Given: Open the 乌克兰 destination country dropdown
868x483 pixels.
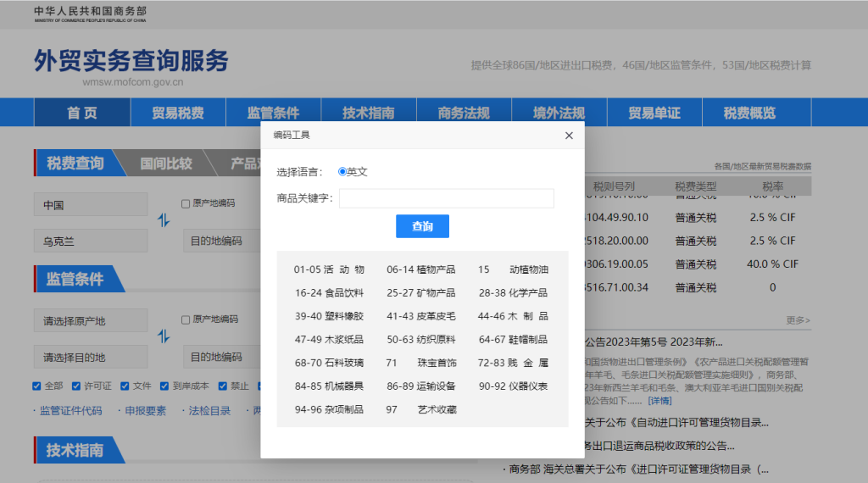Looking at the screenshot, I should click(91, 241).
